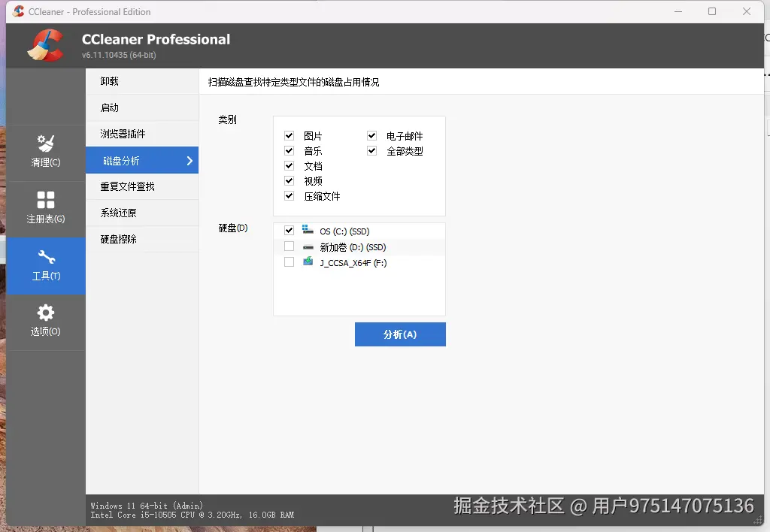Click the 新加卷 (D:) drive icon
This screenshot has height=532, width=770.
pyautogui.click(x=308, y=247)
